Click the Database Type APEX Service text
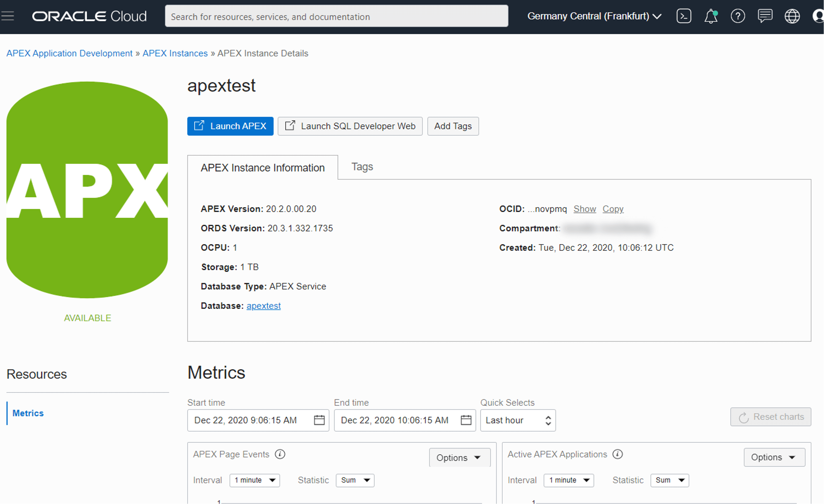The height and width of the screenshot is (504, 824). point(263,286)
